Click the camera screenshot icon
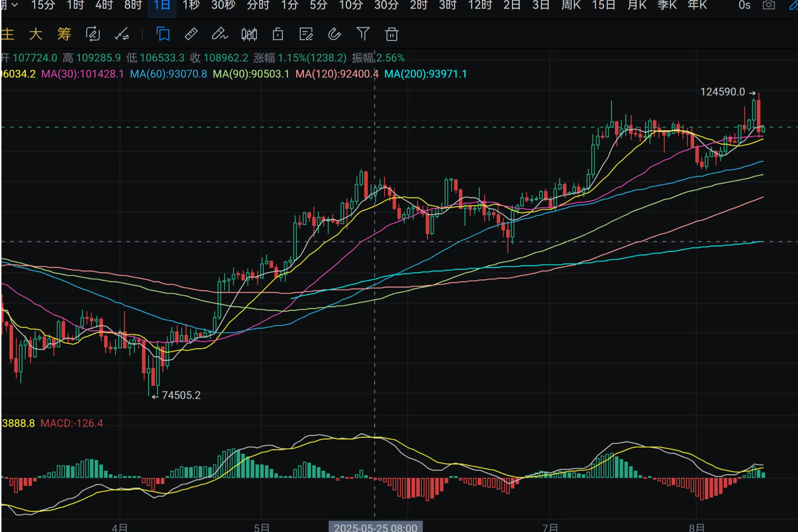798x532 pixels. pos(769,5)
